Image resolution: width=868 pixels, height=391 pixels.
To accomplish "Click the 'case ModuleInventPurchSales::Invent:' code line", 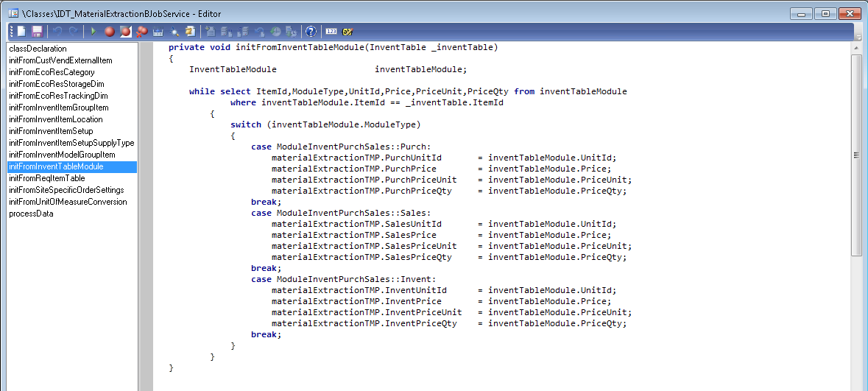I will 343,280.
